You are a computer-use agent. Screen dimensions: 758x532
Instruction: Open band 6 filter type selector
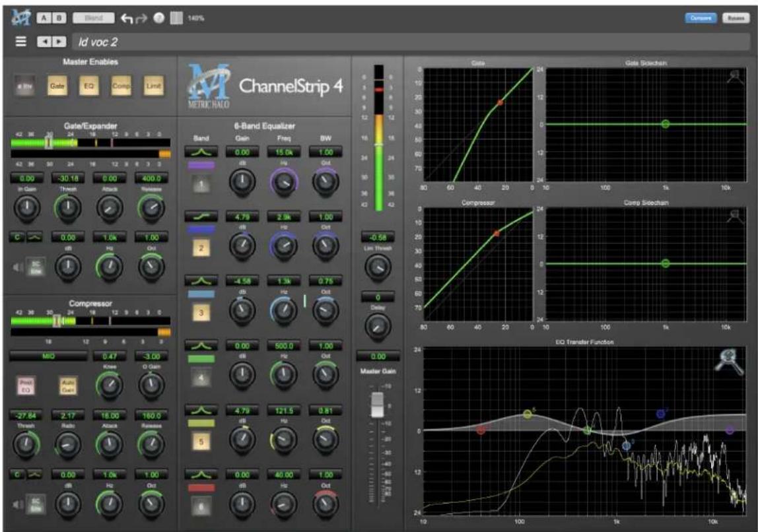(201, 475)
